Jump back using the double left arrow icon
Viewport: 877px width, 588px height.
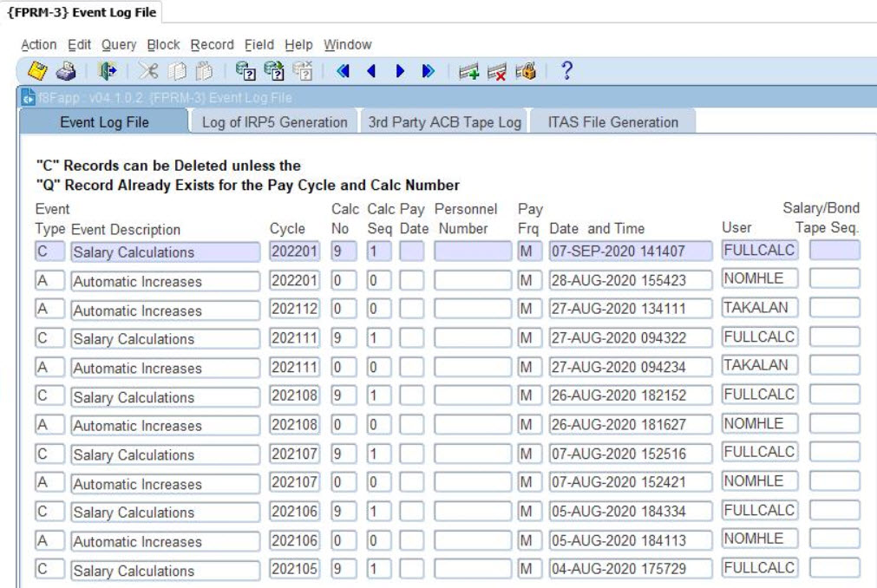[x=343, y=71]
